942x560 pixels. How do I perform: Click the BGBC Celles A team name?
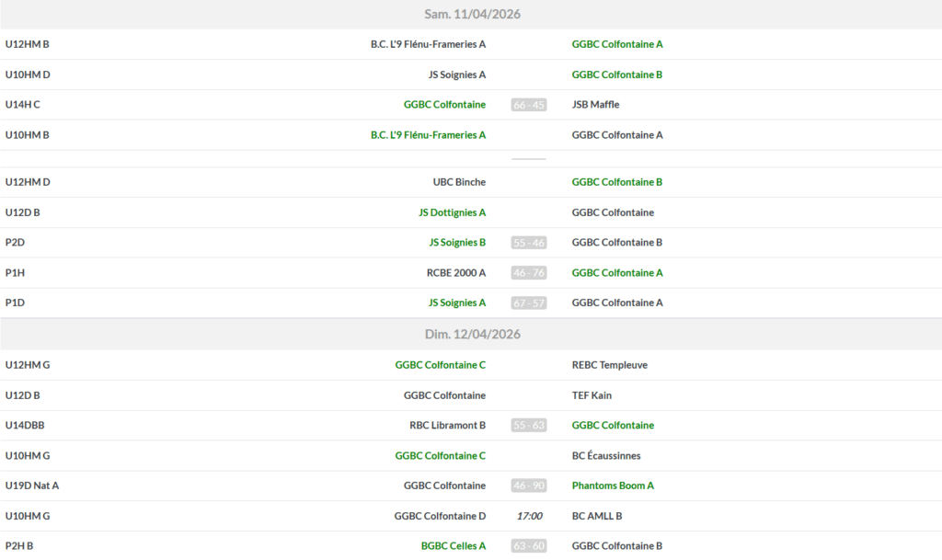pos(454,546)
